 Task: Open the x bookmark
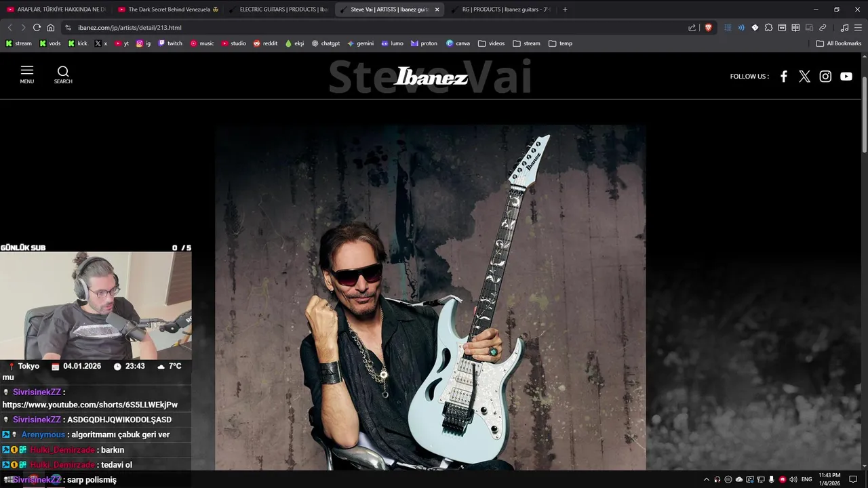pos(101,43)
